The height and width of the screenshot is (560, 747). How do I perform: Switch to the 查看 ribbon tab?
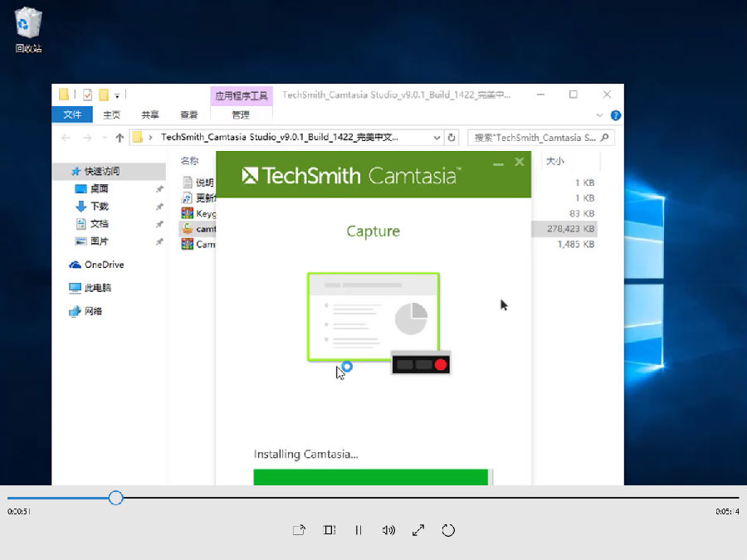tap(188, 114)
